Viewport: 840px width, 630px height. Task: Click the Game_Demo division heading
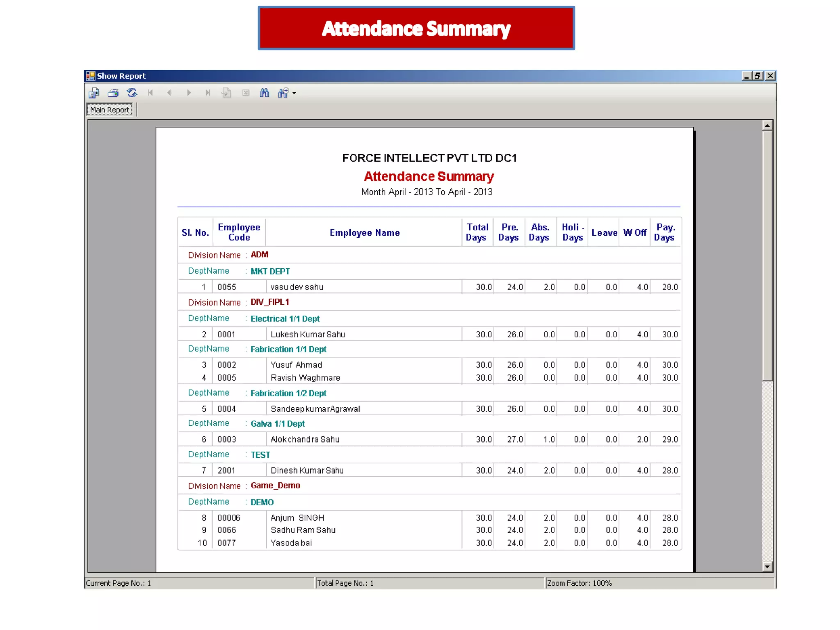[275, 486]
